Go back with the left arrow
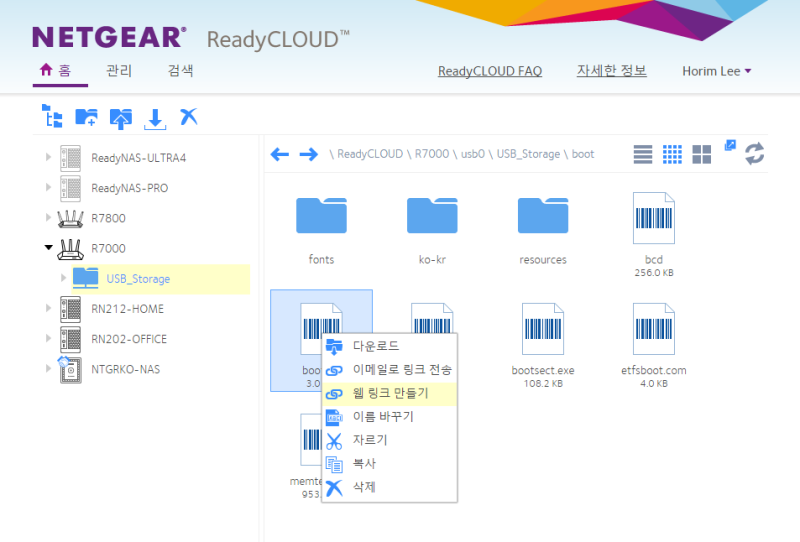This screenshot has width=800, height=542. tap(280, 154)
